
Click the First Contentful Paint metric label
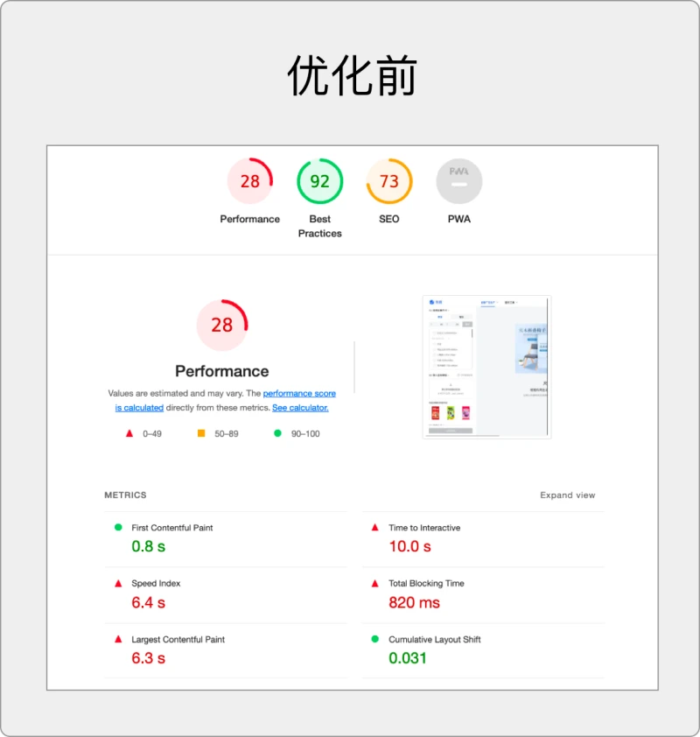(x=172, y=528)
